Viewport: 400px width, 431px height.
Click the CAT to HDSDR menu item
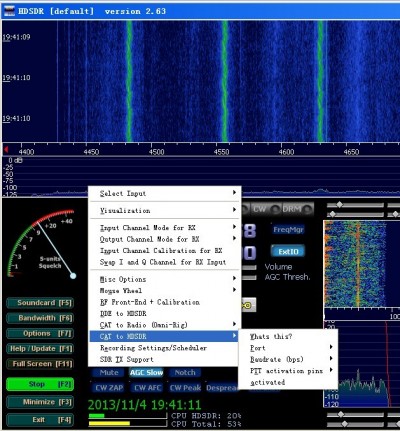165,336
